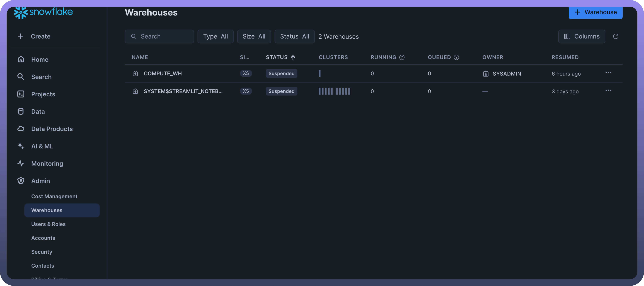Click the Running column help icon
Viewport: 644px width, 286px height.
(x=402, y=57)
